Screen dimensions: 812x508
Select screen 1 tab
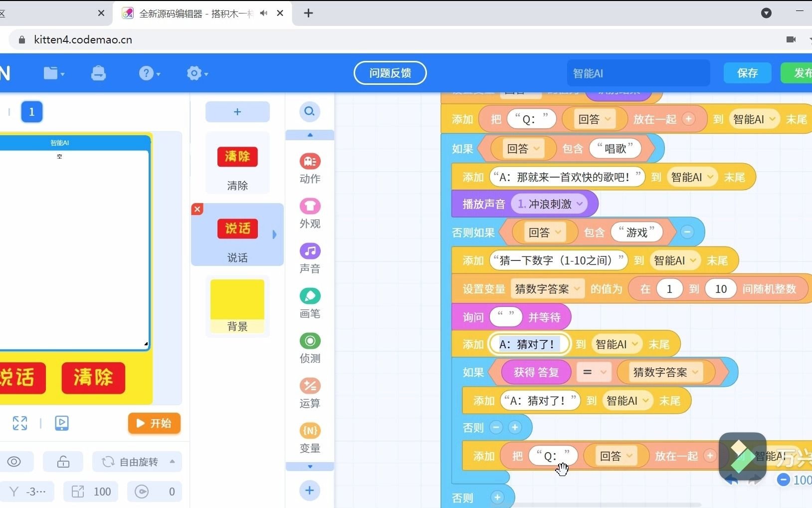[x=31, y=112]
